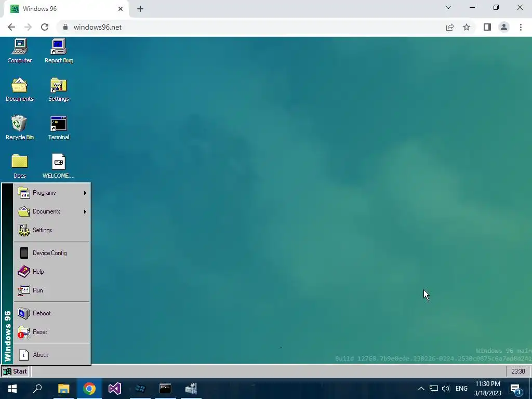Open network status tray icon
Screen dimensions: 532x399
[434, 389]
